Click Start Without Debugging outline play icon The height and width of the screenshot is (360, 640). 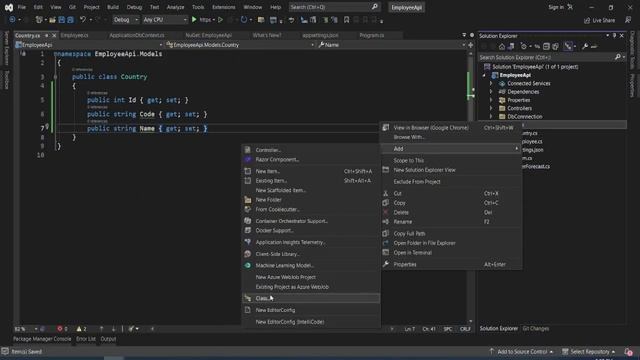pyautogui.click(x=220, y=20)
